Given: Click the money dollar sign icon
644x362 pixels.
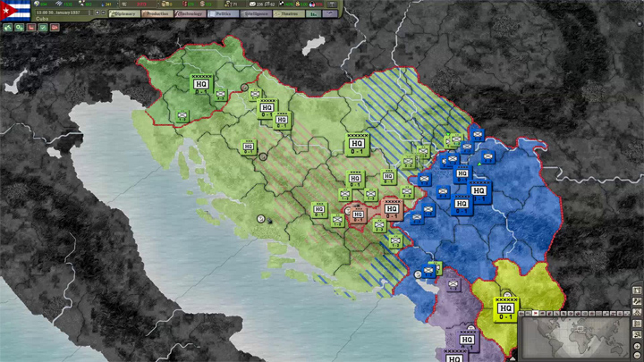Looking at the screenshot, I should click(202, 4).
